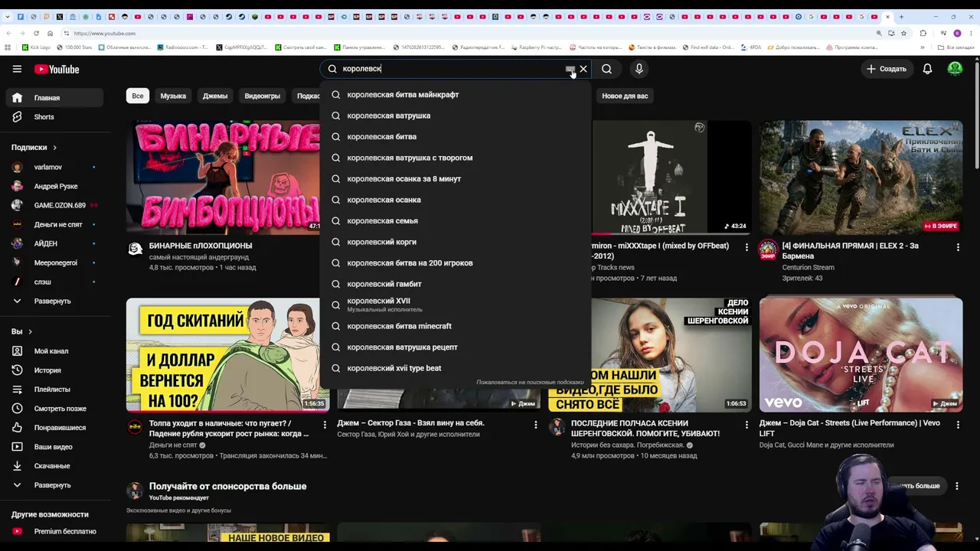Open the GAME.OZON.689 subscription

pyautogui.click(x=55, y=205)
